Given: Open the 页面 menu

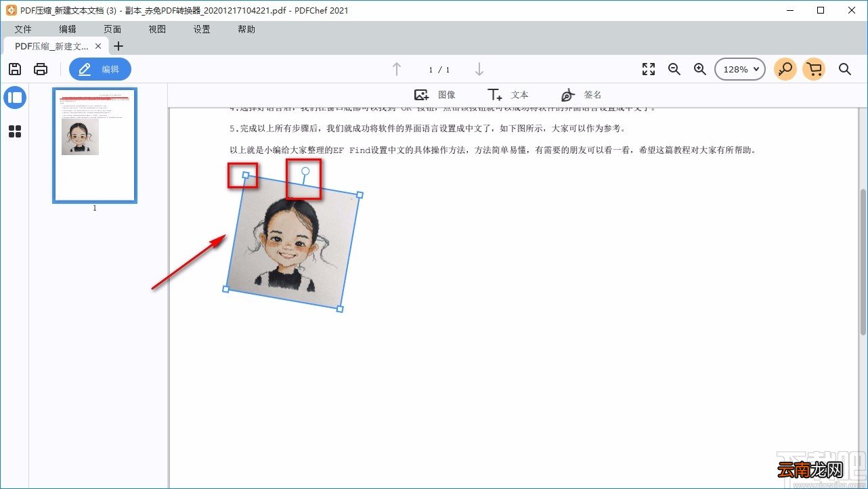Looking at the screenshot, I should point(112,29).
